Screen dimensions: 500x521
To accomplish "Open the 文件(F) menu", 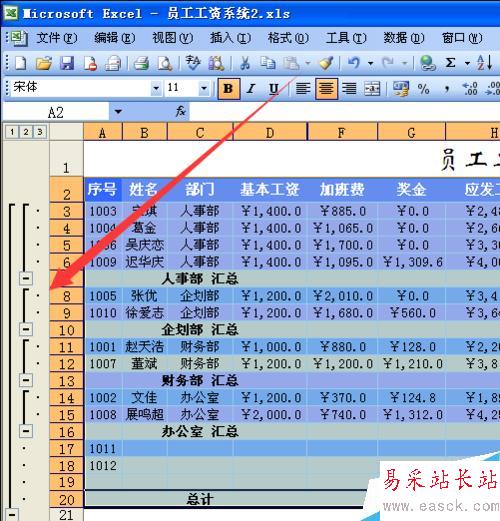I will click(57, 38).
